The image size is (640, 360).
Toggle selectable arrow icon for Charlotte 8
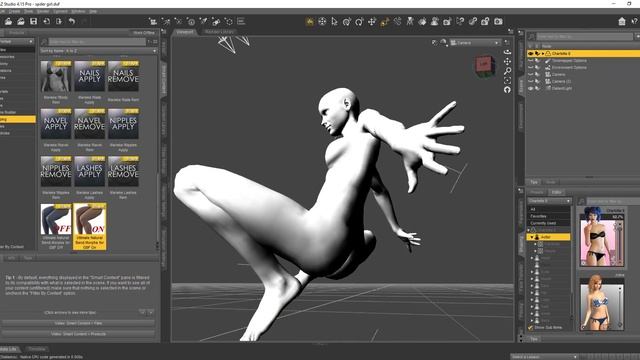[x=538, y=53]
